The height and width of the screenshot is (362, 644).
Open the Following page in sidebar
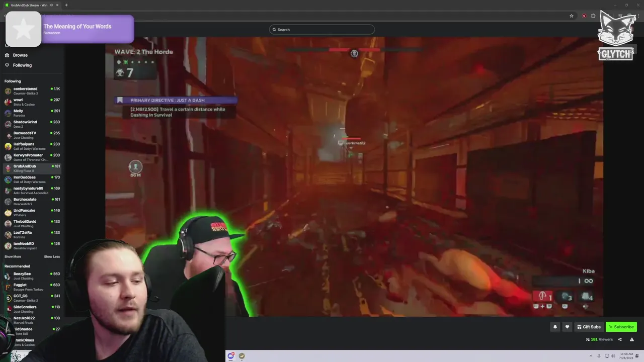point(22,65)
